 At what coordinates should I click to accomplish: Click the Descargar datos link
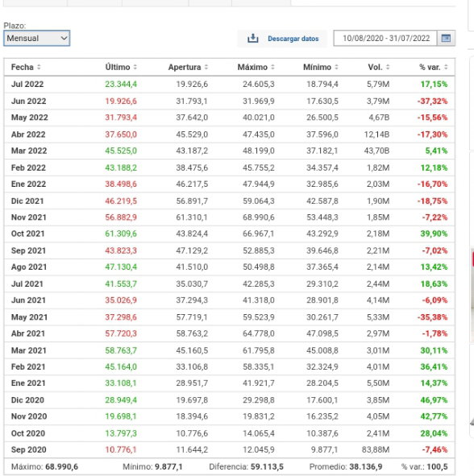(x=293, y=39)
